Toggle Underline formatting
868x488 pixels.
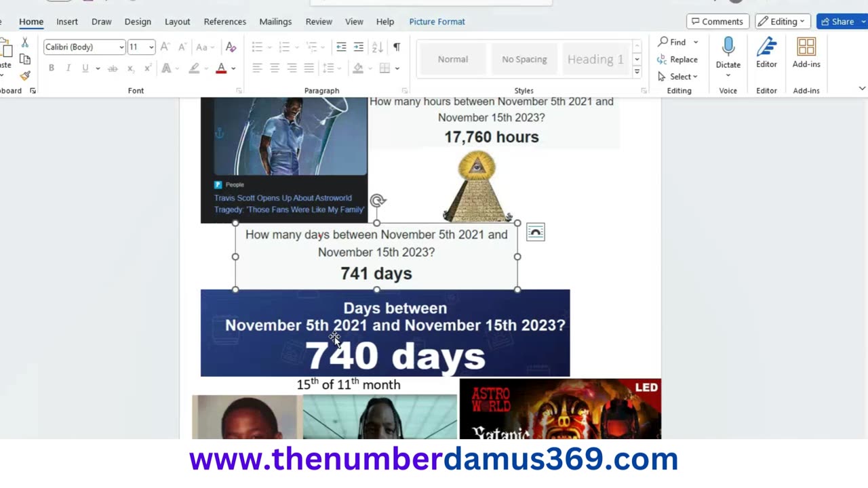point(85,68)
